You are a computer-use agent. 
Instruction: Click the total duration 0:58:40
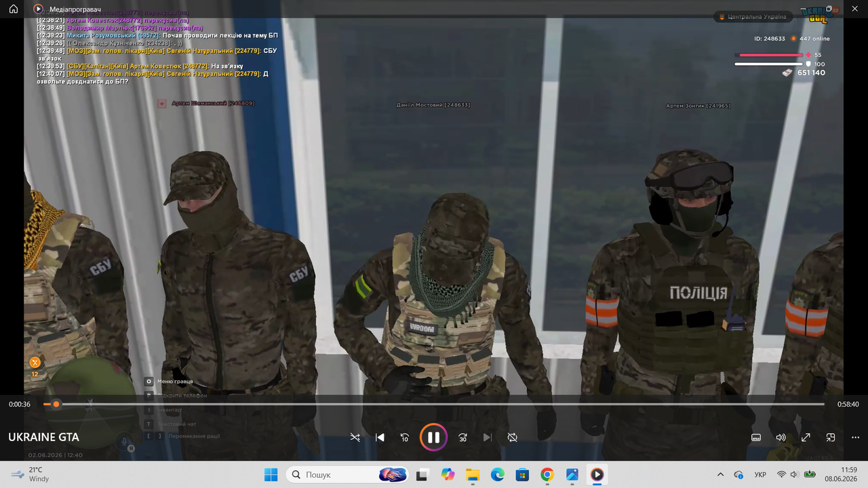point(848,405)
